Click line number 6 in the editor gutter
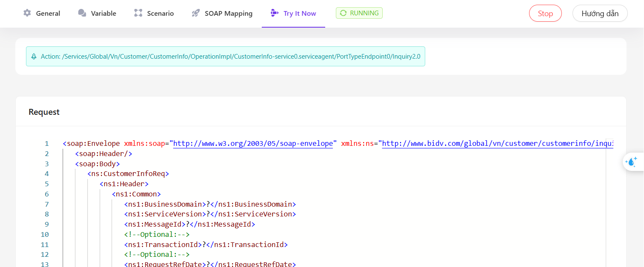Image resolution: width=644 pixels, height=267 pixels. click(x=47, y=194)
